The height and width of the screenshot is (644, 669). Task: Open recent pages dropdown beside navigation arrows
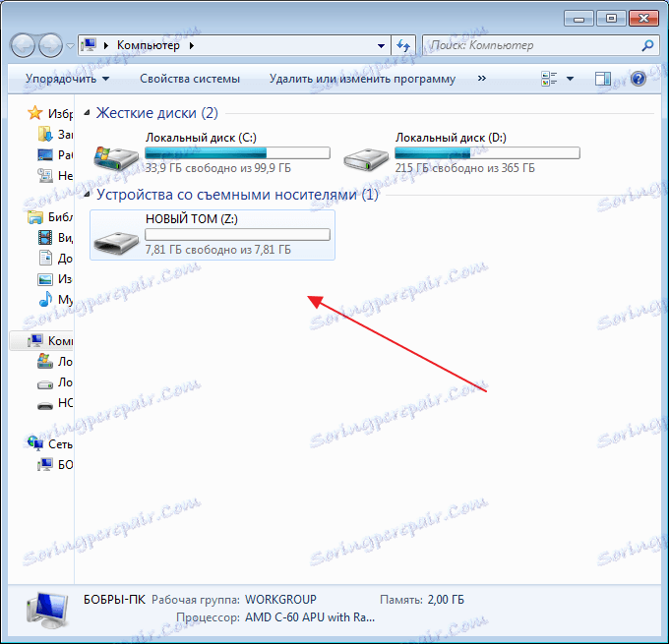[70, 45]
